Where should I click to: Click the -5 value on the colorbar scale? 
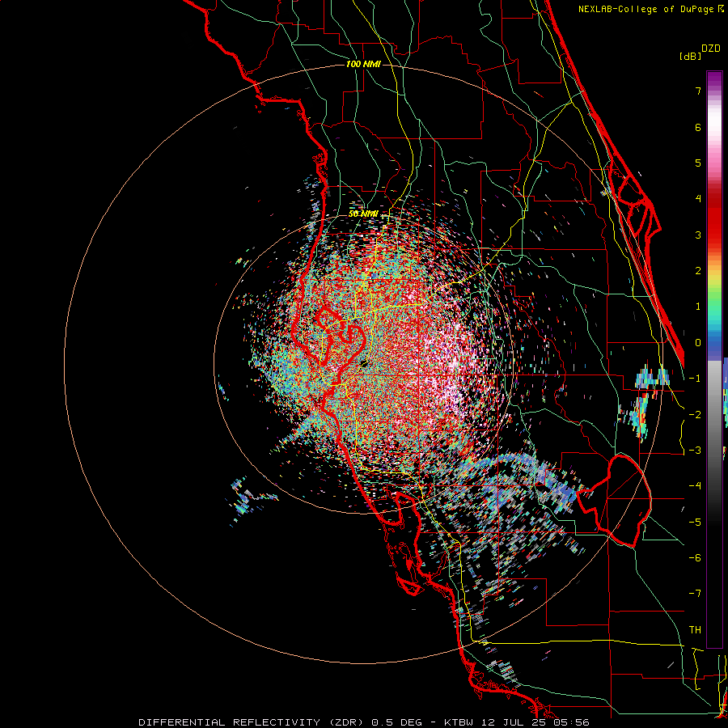695,522
